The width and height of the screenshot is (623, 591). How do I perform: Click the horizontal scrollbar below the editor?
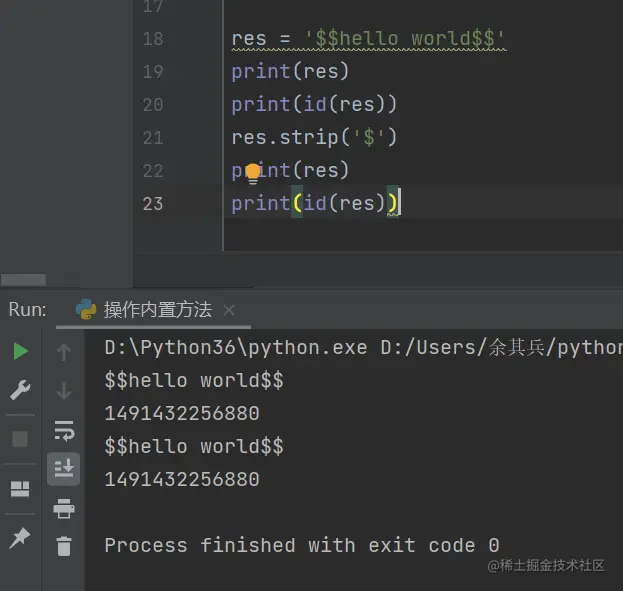(x=23, y=281)
